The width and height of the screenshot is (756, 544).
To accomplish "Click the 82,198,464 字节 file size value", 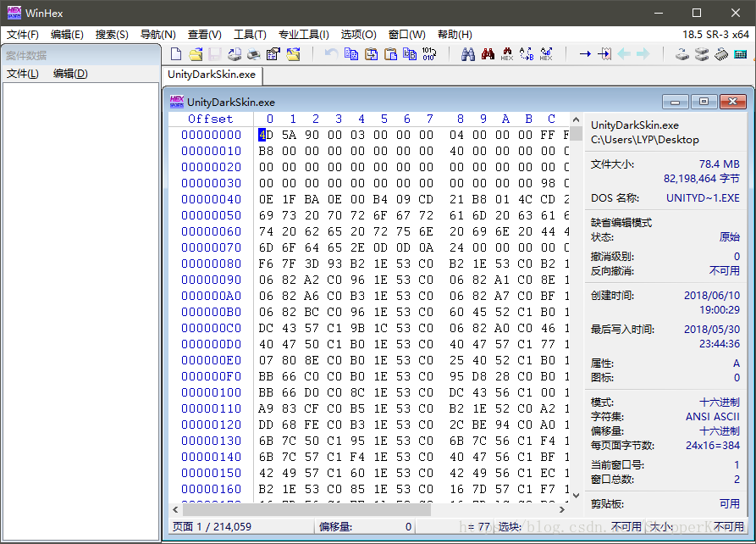I will [x=702, y=179].
